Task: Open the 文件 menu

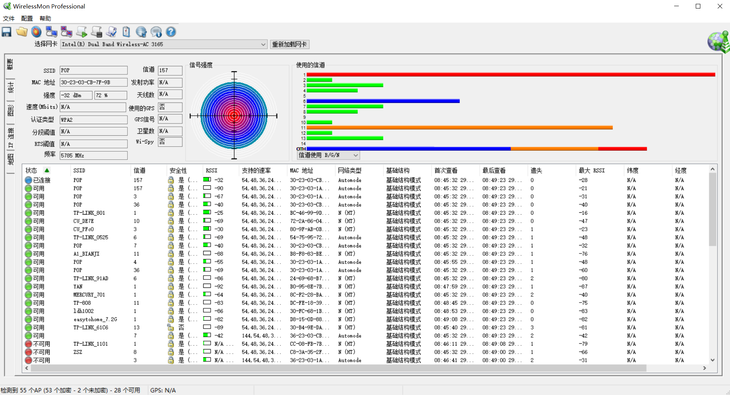Action: (8, 18)
